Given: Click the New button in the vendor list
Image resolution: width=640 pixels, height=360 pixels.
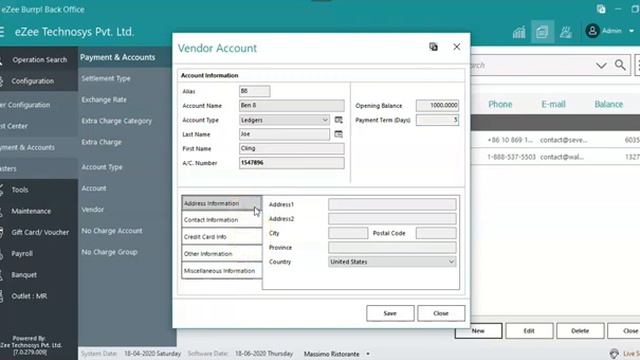Looking at the screenshot, I should click(x=478, y=331).
